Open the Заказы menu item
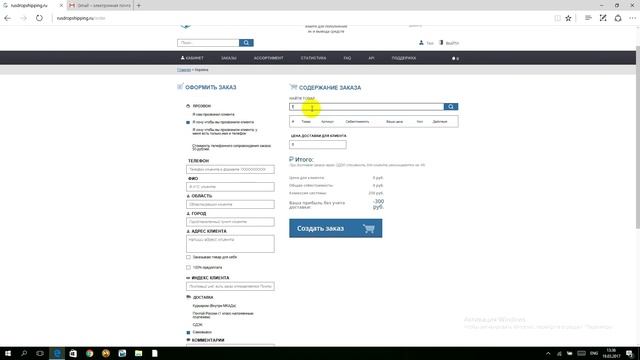This screenshot has height=360, width=640. click(229, 58)
